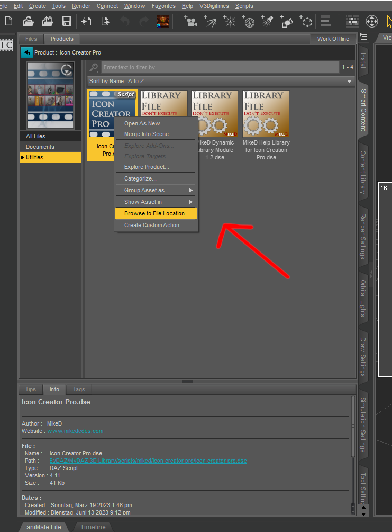The image size is (392, 532).
Task: Click the back arrow beside Product label
Action: [26, 52]
